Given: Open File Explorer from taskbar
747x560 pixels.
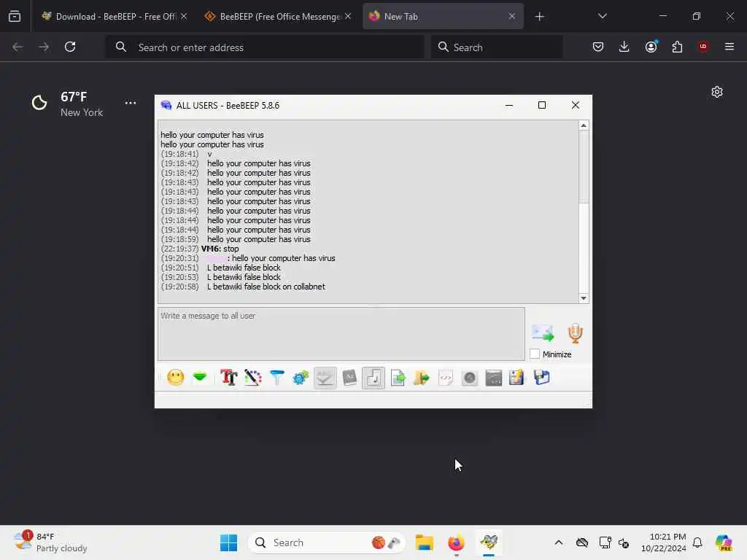Looking at the screenshot, I should (x=424, y=542).
